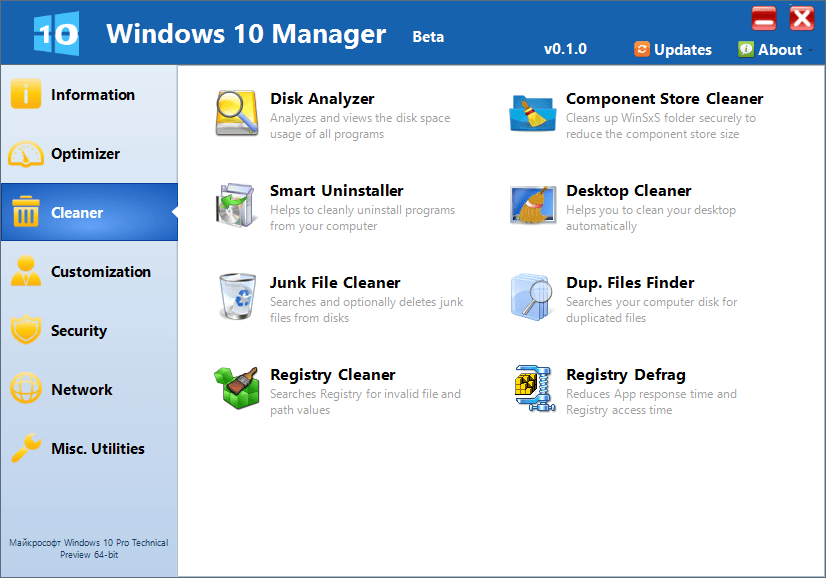This screenshot has height=578, width=826.
Task: Click the Dup. Files Finder icon
Action: (533, 297)
